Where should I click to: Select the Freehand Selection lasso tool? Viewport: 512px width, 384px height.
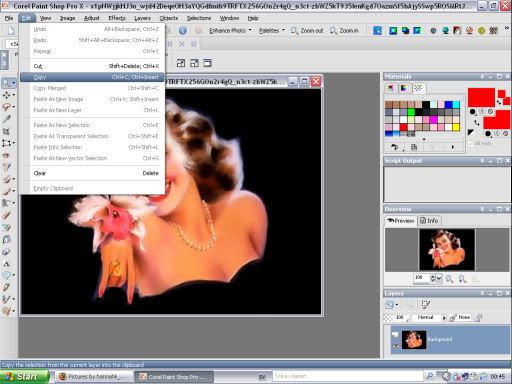[x=6, y=107]
